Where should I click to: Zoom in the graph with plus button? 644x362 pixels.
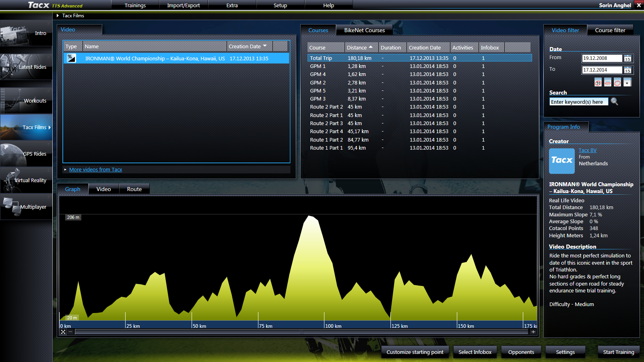pyautogui.click(x=533, y=332)
